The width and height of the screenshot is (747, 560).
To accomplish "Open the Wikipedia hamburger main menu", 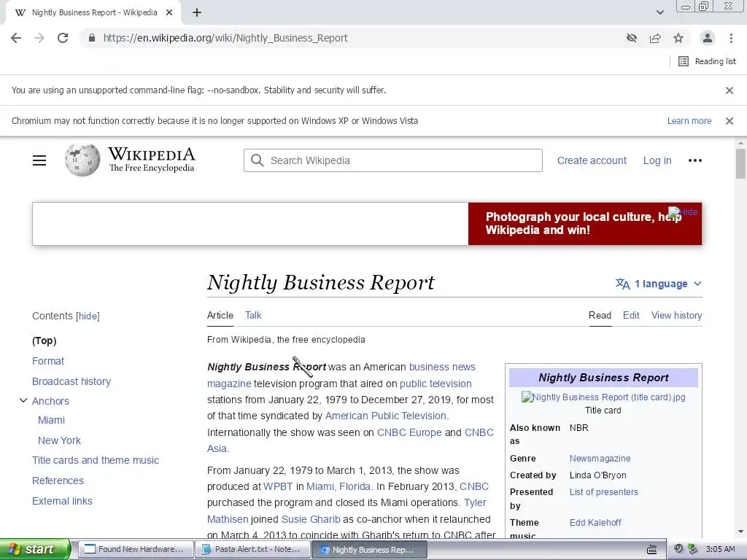I will pyautogui.click(x=39, y=160).
